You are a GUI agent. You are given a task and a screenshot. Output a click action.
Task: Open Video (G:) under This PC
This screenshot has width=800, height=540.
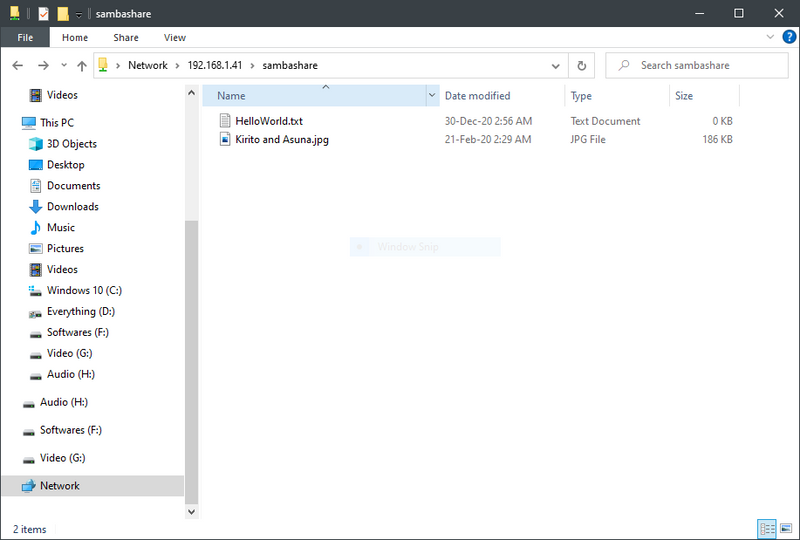click(x=69, y=353)
